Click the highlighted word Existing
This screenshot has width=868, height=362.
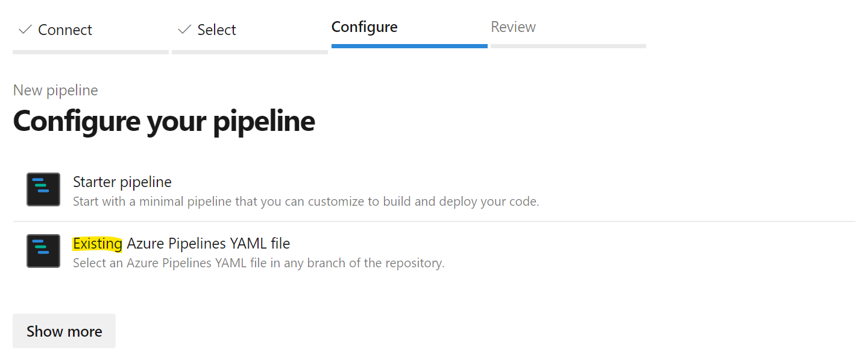click(x=98, y=244)
